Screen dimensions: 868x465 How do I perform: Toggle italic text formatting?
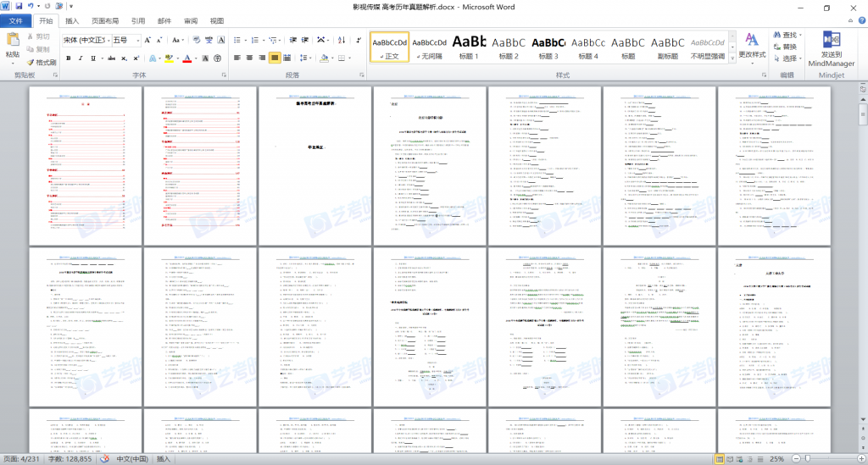(x=82, y=58)
